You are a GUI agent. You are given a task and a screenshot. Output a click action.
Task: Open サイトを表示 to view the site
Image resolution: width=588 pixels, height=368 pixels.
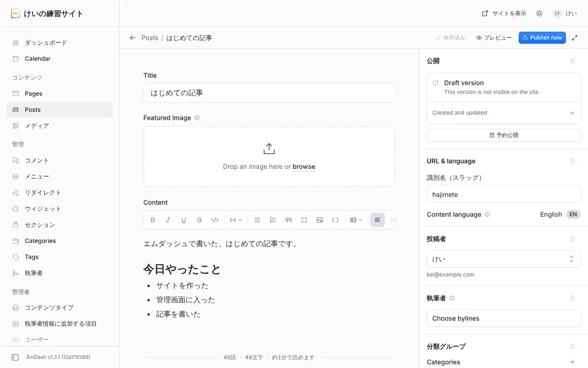point(504,13)
